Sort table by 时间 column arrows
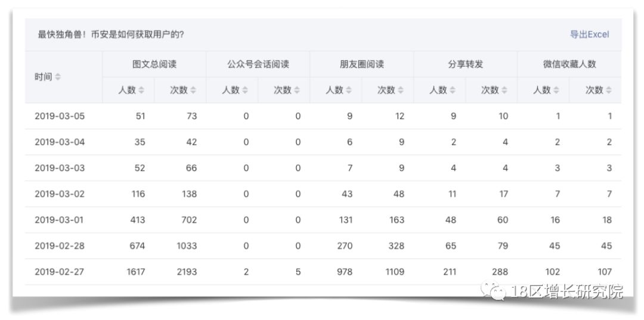This screenshot has height=320, width=644. 58,77
